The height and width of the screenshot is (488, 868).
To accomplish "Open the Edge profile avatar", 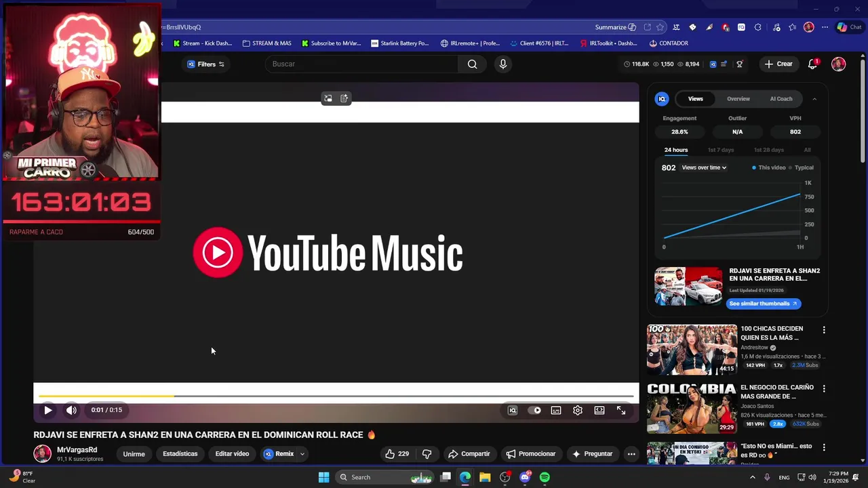I will pos(808,27).
